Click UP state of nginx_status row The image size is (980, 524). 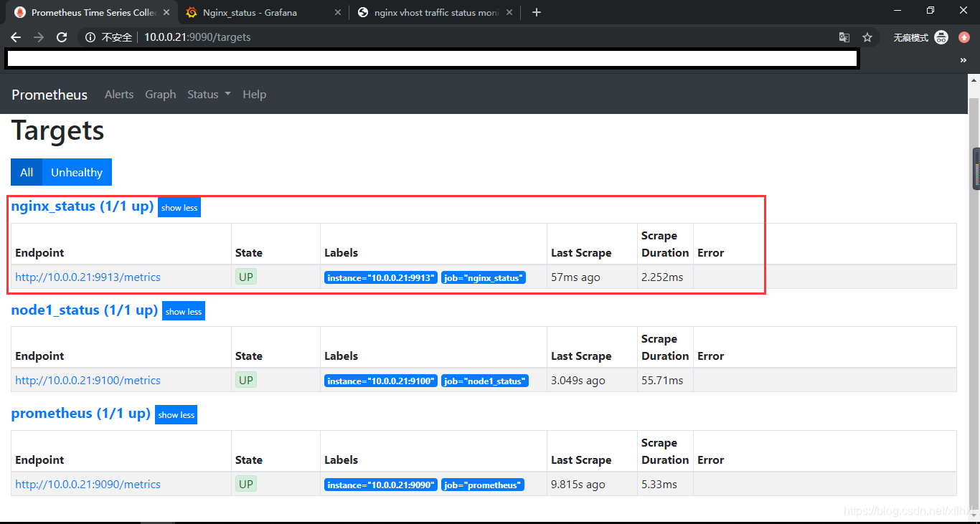click(x=246, y=277)
